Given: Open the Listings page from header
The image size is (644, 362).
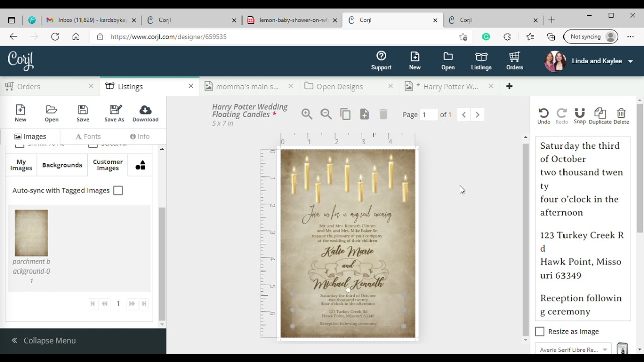Looking at the screenshot, I should pos(481,61).
